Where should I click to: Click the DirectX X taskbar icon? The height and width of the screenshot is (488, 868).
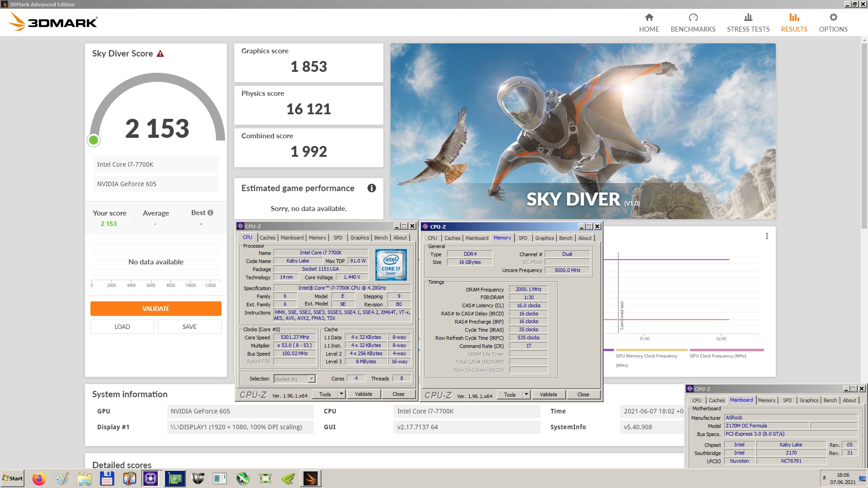pos(265,479)
